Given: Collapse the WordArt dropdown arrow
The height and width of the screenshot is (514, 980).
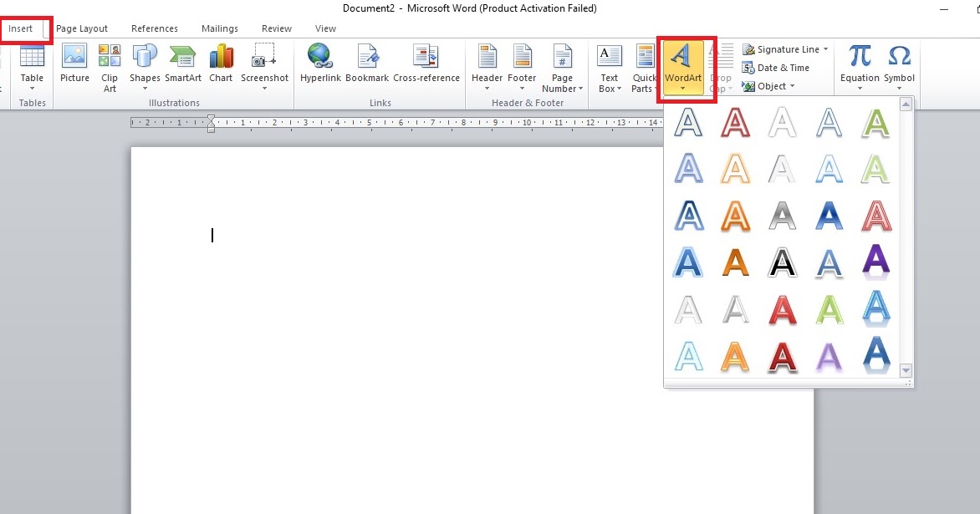Looking at the screenshot, I should [682, 89].
